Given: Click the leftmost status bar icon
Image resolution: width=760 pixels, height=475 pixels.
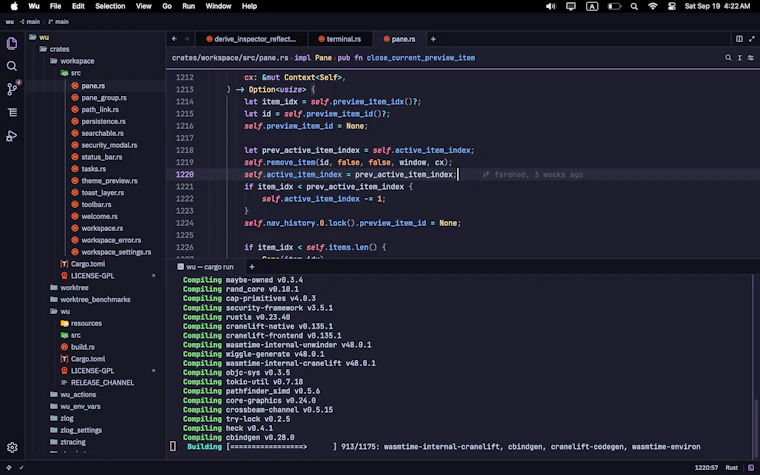Looking at the screenshot, I should [9, 468].
